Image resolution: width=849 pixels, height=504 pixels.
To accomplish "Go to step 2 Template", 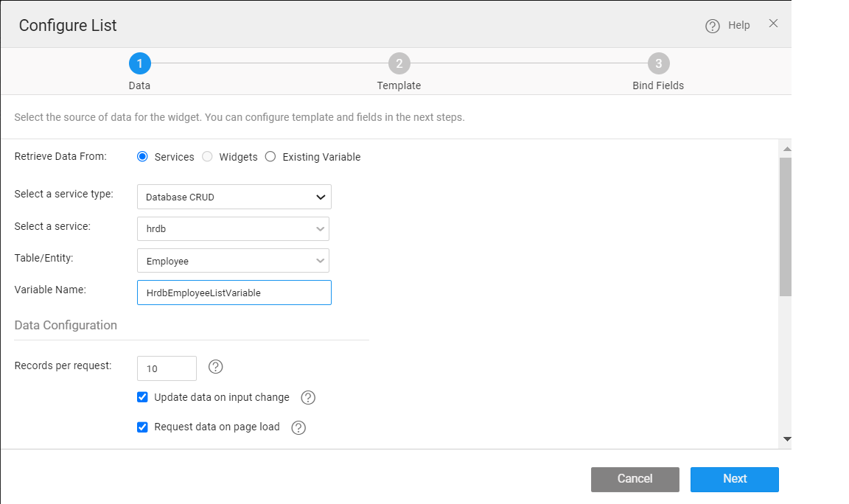I will 399,64.
